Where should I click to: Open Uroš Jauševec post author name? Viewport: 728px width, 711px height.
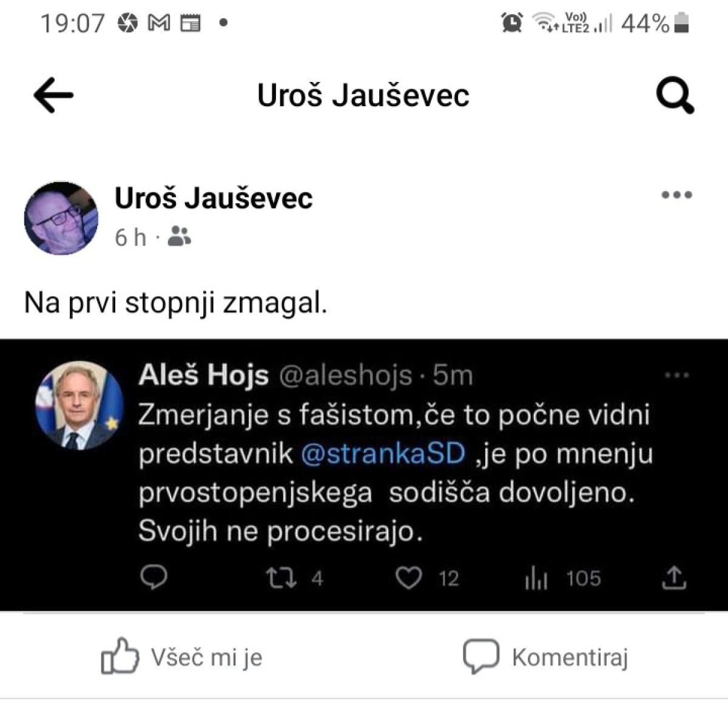click(214, 198)
